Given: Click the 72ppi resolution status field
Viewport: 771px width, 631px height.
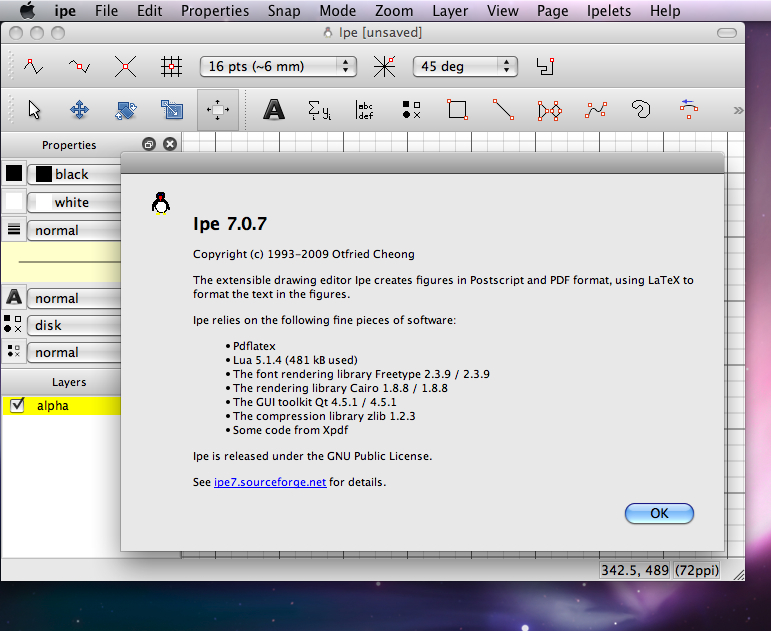Looking at the screenshot, I should (x=696, y=570).
